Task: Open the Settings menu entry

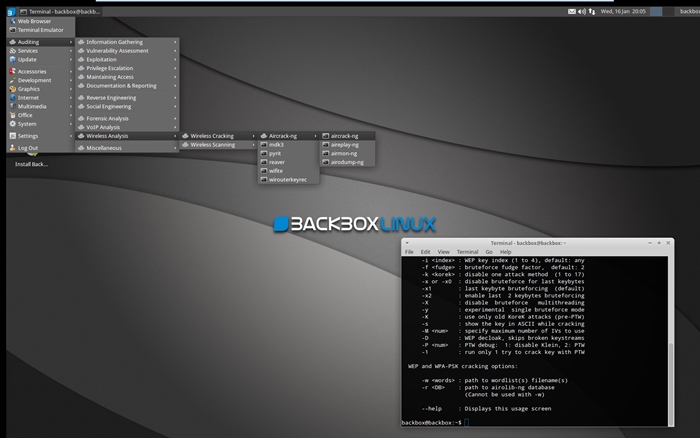Action: [41, 136]
